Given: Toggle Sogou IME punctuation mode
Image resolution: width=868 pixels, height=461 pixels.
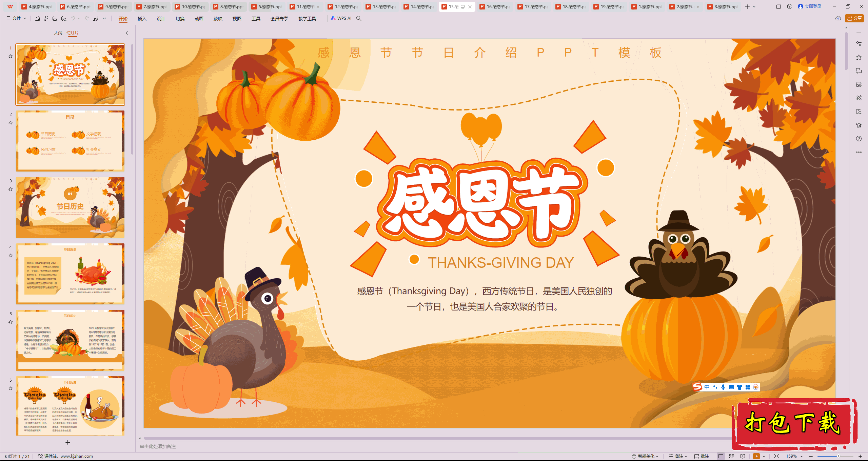Looking at the screenshot, I should coord(715,387).
